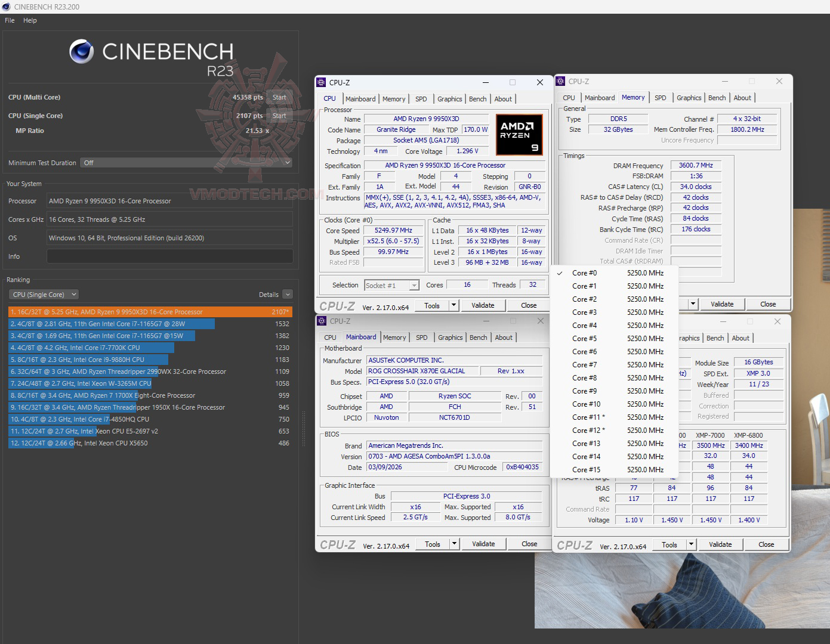Click the Tools button in the CPU-Z Mainboard window
Screen dimensions: 830x644
[433, 544]
